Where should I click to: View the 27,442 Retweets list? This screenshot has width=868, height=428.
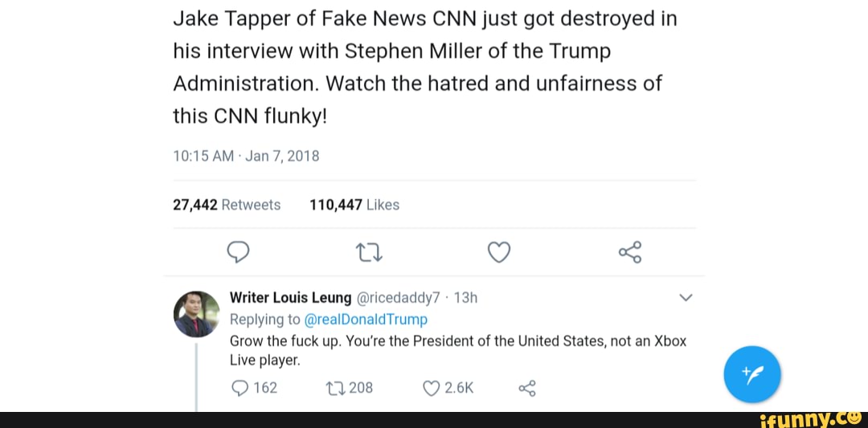(x=227, y=205)
